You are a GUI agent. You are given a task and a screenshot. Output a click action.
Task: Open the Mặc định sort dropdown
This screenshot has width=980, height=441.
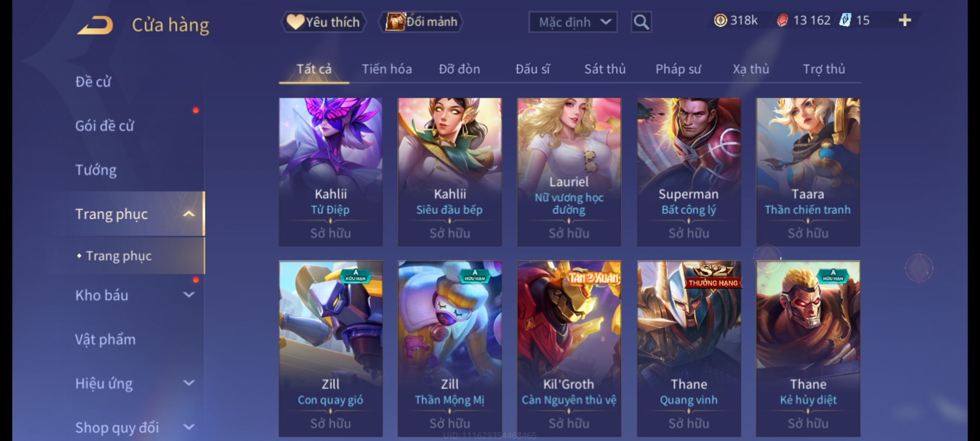pos(572,22)
